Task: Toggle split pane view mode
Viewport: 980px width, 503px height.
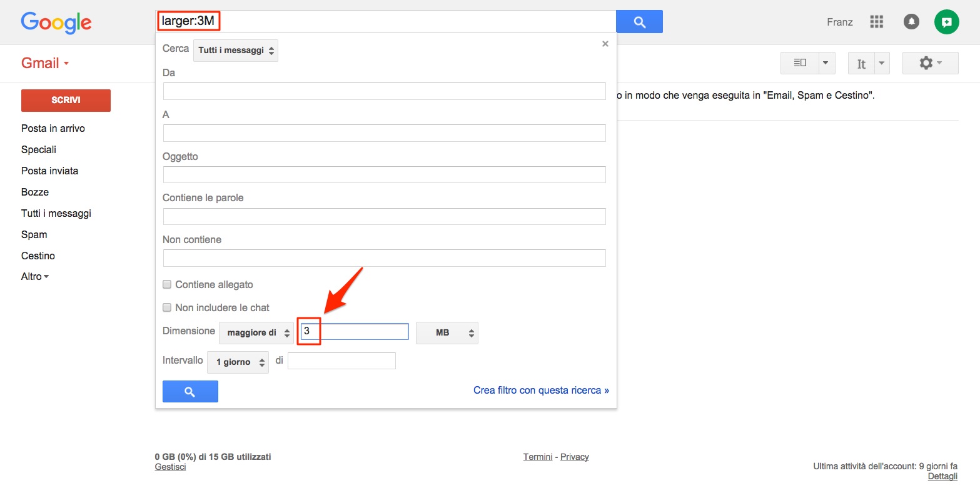Action: [x=799, y=63]
